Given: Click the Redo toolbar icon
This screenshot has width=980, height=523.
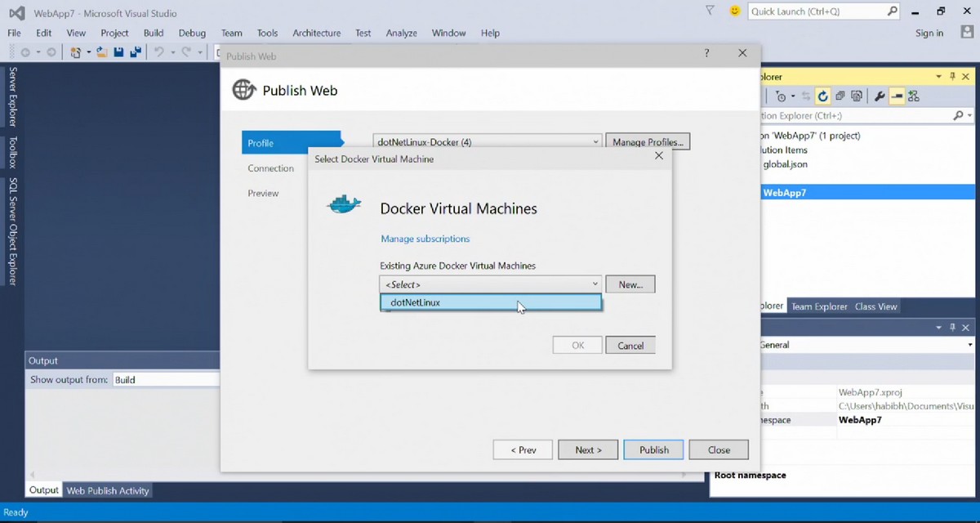Looking at the screenshot, I should click(x=186, y=52).
